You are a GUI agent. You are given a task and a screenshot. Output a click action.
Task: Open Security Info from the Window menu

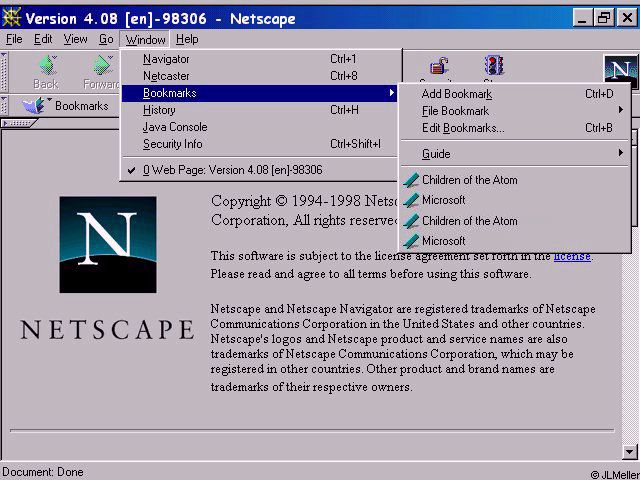pyautogui.click(x=260, y=144)
